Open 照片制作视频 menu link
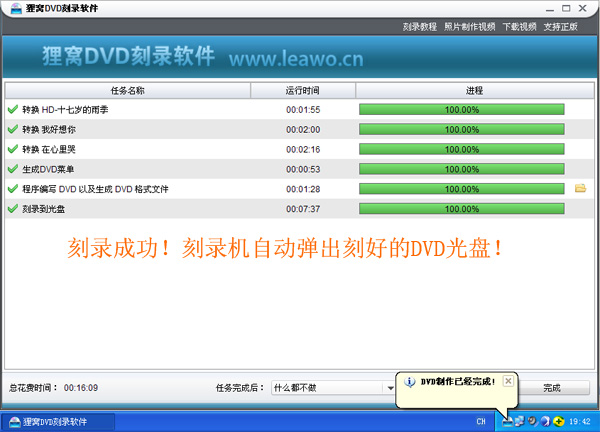 coord(470,27)
